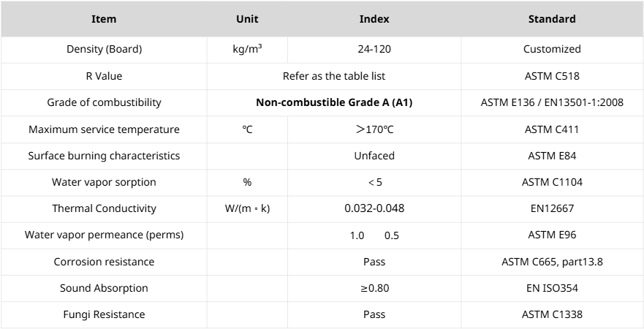Select the Maximum service temperature label
Viewport: 644px width, 329px height.
(104, 129)
